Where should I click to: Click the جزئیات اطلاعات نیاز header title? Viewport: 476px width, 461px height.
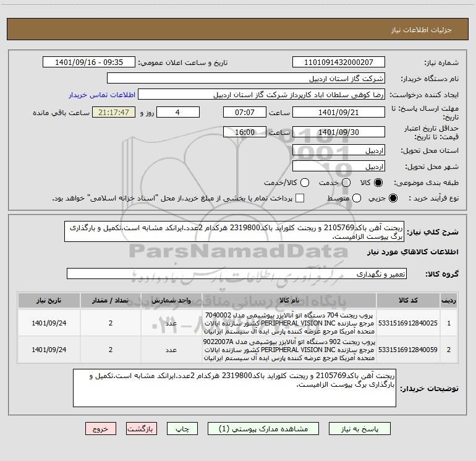422,30
